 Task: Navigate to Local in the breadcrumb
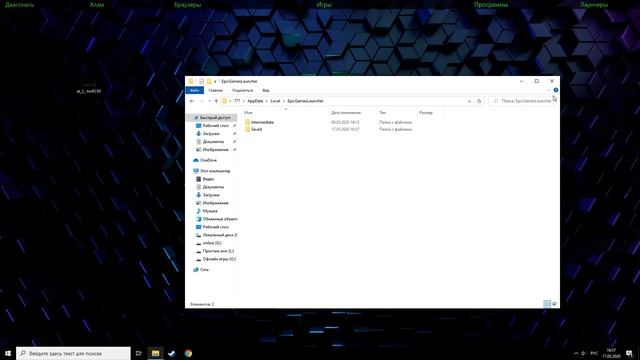click(x=275, y=101)
